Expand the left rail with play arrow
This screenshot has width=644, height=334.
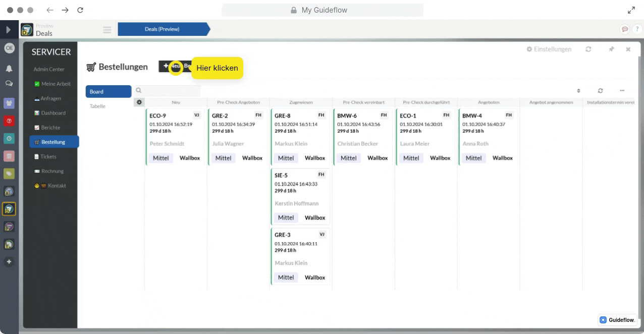pos(9,30)
